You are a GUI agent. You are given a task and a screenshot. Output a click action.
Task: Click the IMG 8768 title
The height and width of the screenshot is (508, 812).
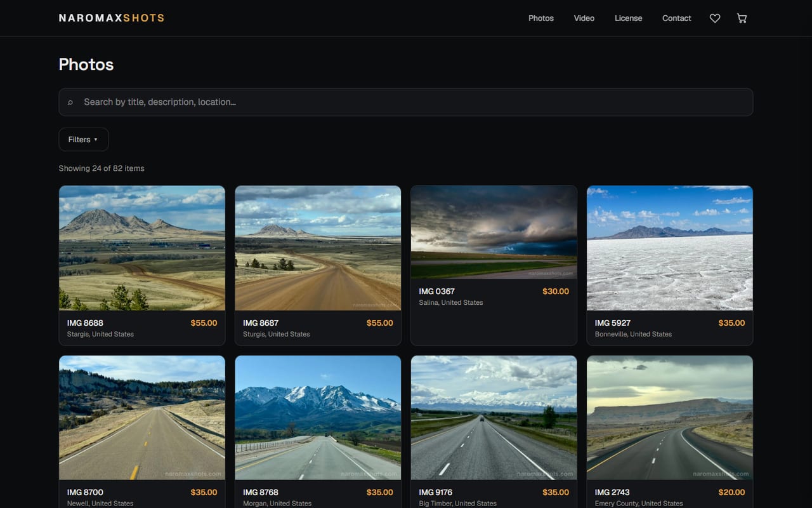point(261,492)
